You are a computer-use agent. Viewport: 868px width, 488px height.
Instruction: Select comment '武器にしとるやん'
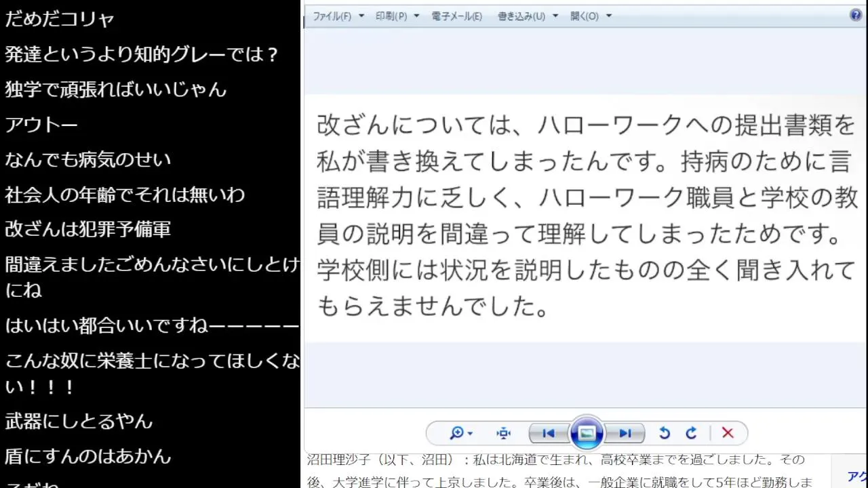(x=79, y=421)
